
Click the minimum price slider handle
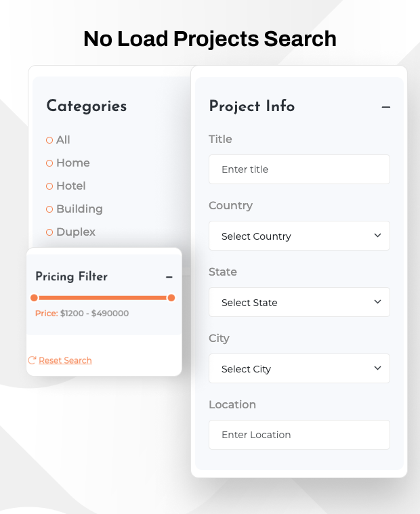click(x=35, y=298)
